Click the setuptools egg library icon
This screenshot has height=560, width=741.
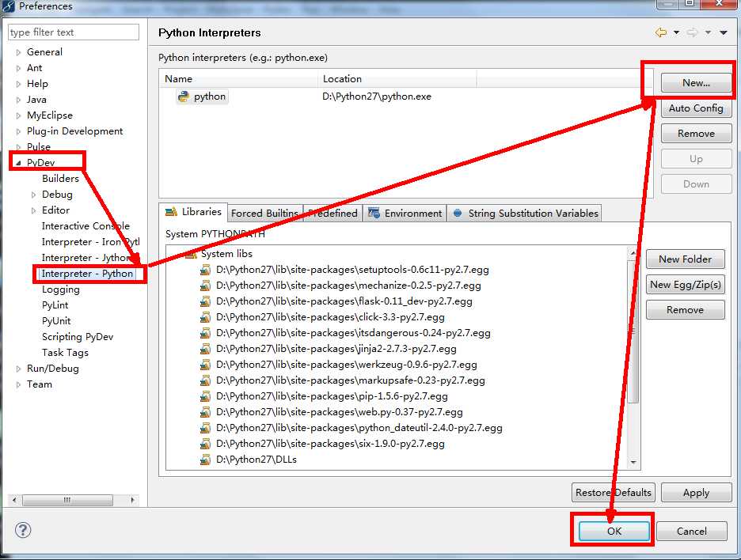pyautogui.click(x=205, y=270)
